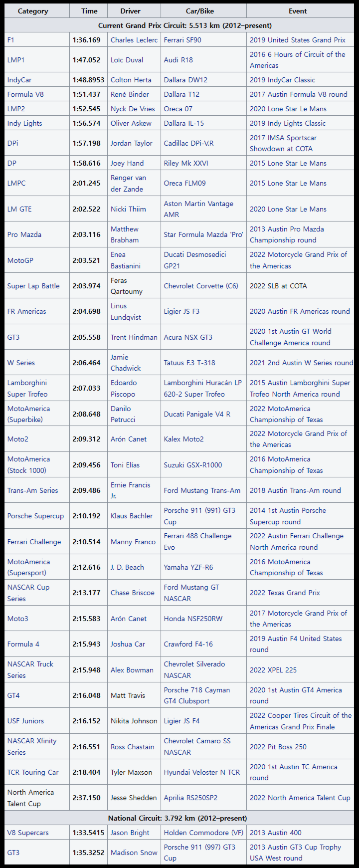Open the 2013 Austin 400 link
The height and width of the screenshot is (868, 359).
(x=276, y=833)
